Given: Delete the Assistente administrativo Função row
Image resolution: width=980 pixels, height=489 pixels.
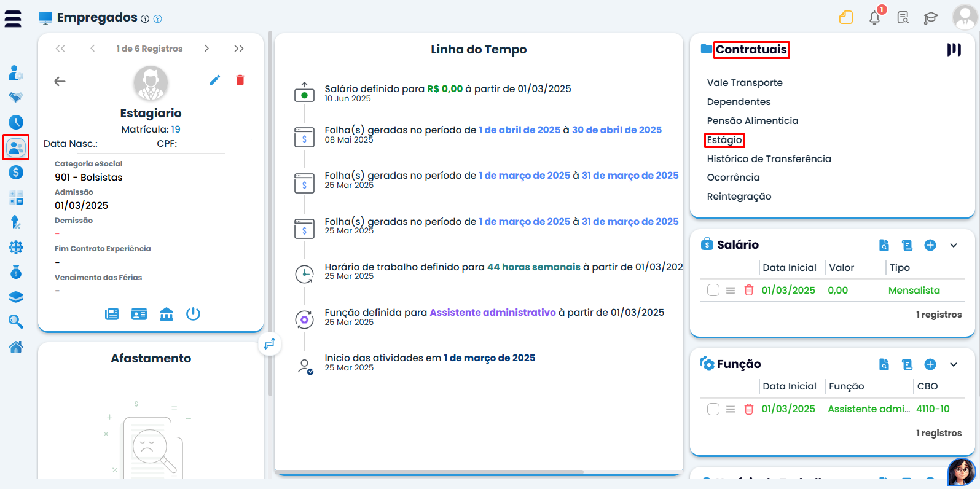Looking at the screenshot, I should (x=749, y=409).
